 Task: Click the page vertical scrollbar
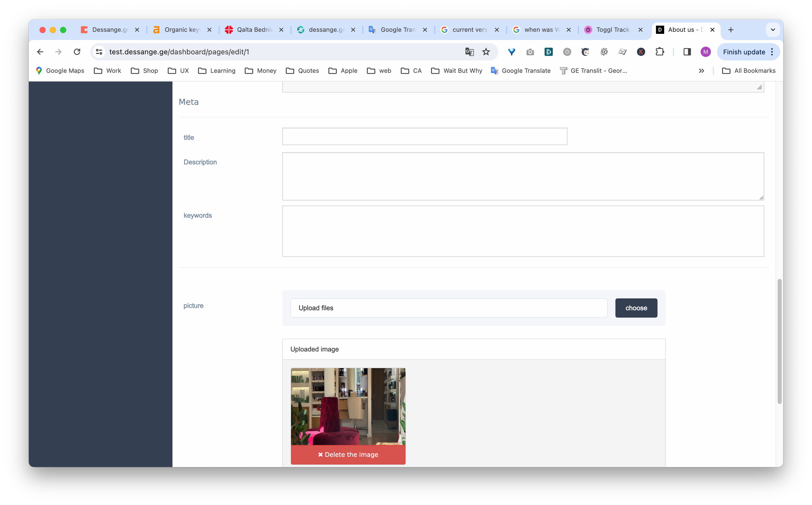pos(779,341)
